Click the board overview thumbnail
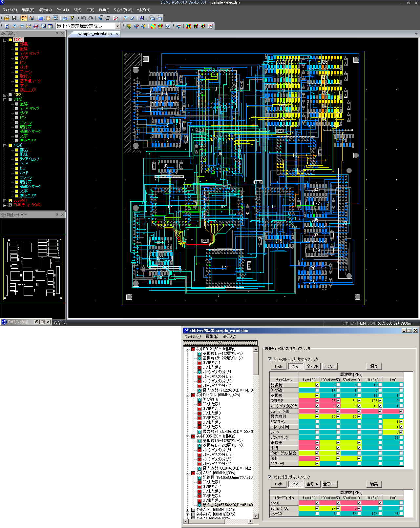 (33, 269)
